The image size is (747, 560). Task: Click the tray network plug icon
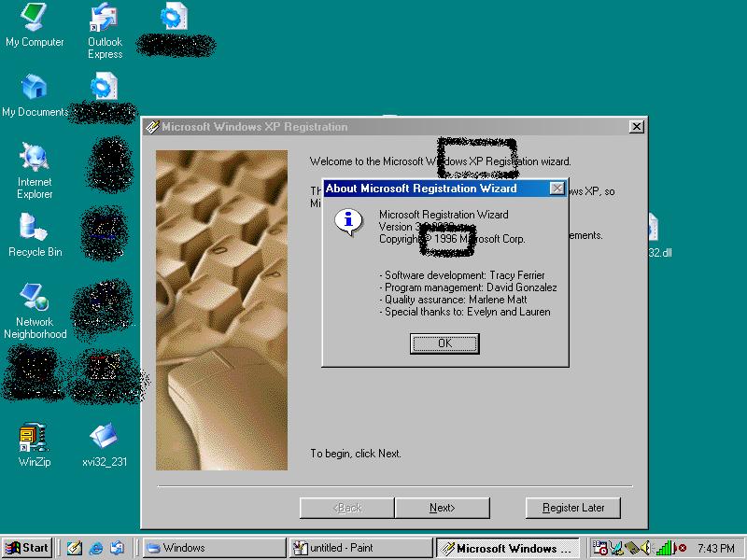[x=616, y=548]
